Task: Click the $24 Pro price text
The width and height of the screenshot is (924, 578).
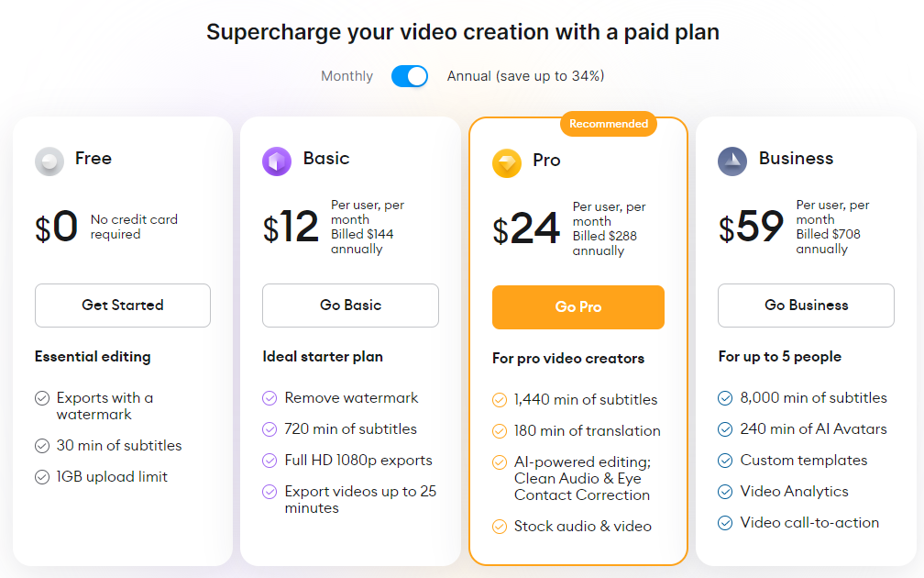Action: point(526,228)
